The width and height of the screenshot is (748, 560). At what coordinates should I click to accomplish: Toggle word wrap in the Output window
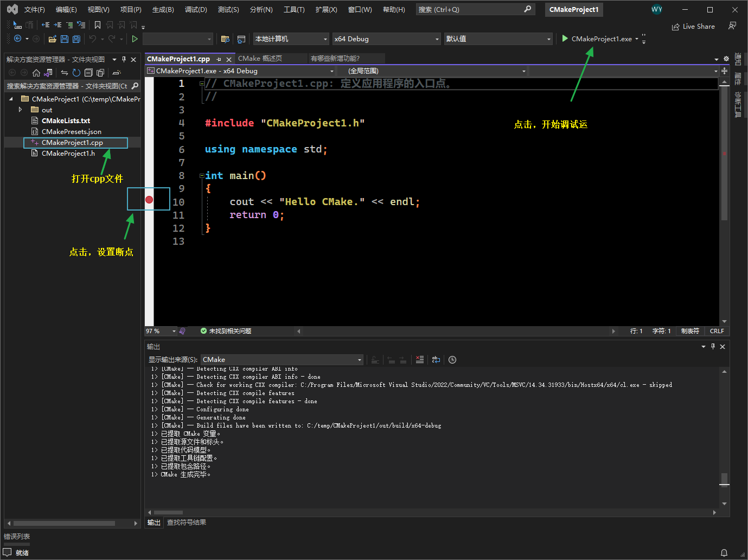tap(436, 359)
